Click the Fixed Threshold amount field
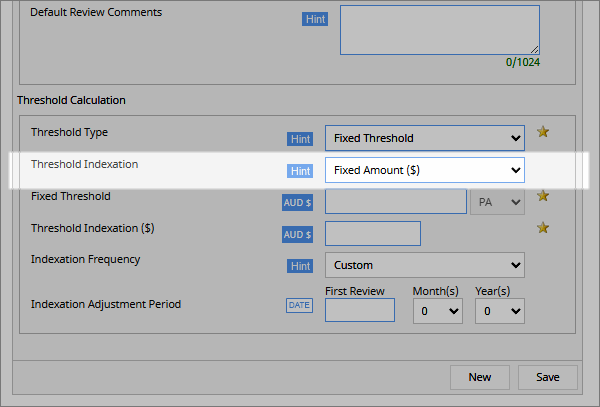 396,202
